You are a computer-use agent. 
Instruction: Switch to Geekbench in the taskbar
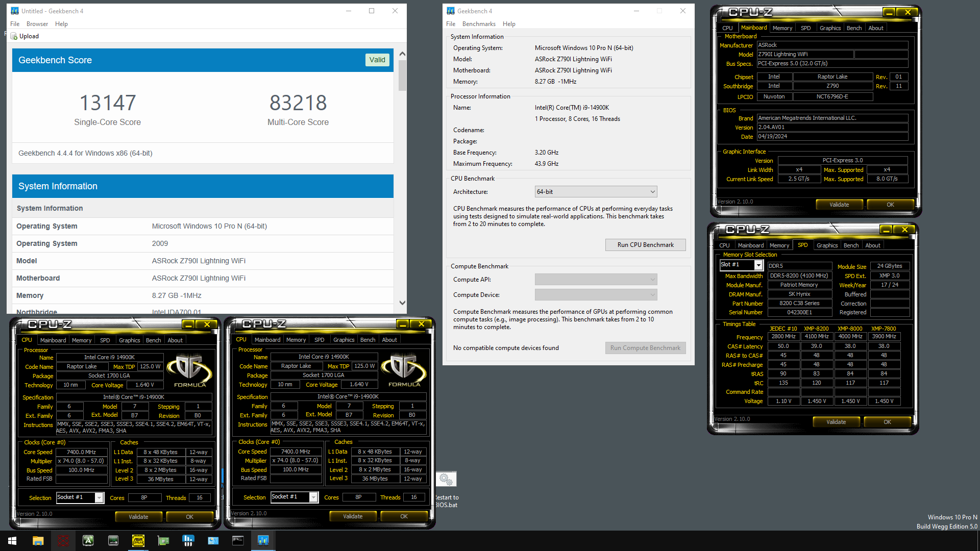[x=263, y=541]
